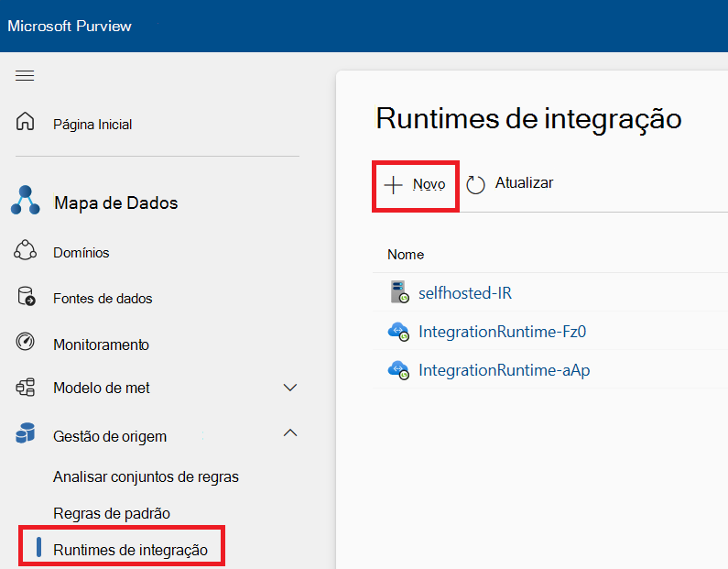Click the Gestão de origem icon

click(26, 435)
